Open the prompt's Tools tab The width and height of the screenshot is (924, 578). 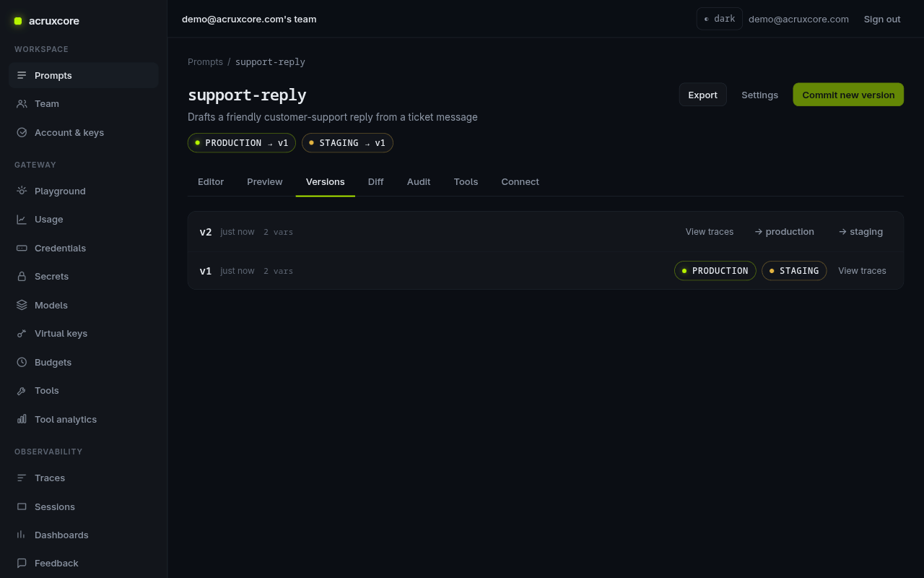pos(466,181)
